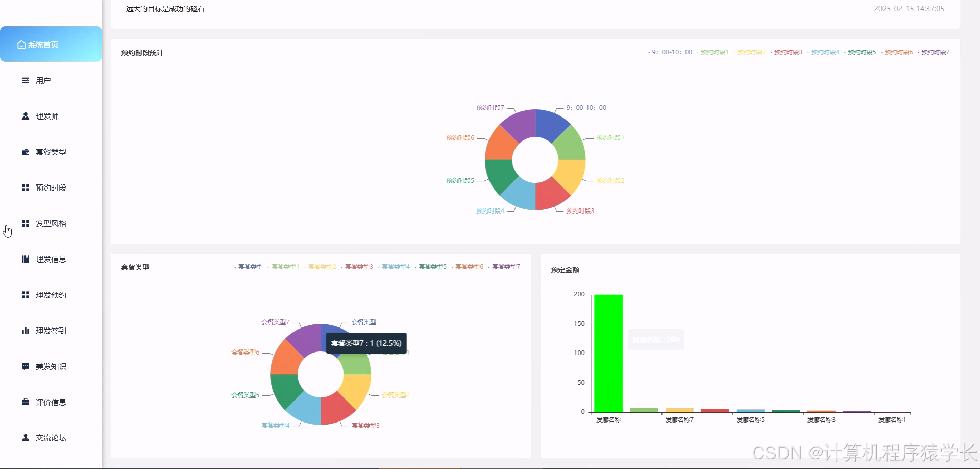Click the 预约时段统计 panel title

point(142,53)
